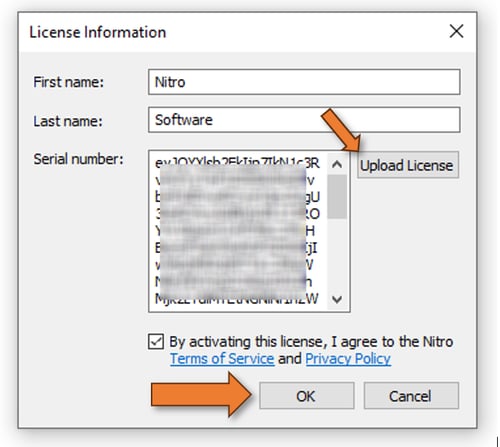Image resolution: width=500 pixels, height=447 pixels.
Task: Click the Upload License button
Action: (407, 165)
